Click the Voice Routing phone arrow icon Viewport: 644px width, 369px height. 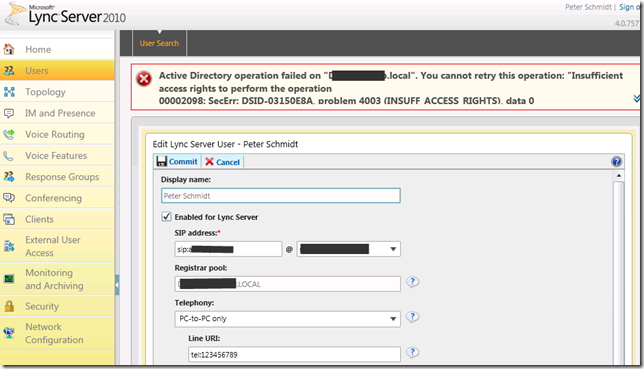(x=9, y=134)
